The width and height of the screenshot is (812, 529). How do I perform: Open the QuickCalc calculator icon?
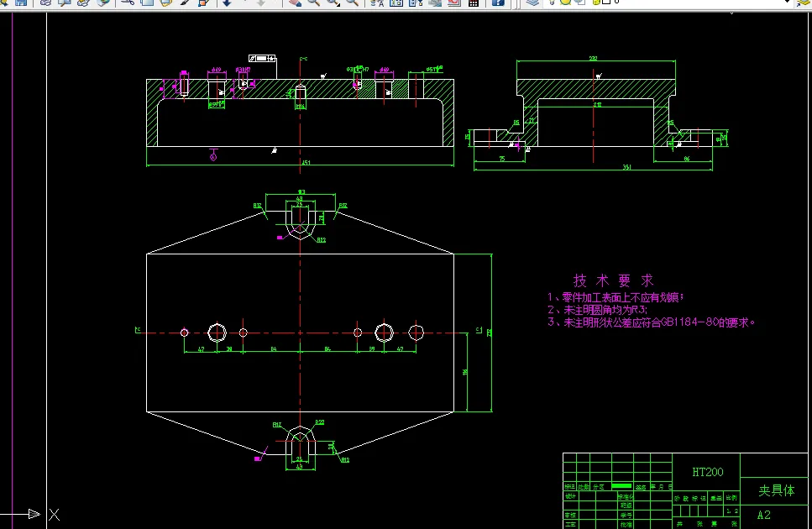point(474,2)
